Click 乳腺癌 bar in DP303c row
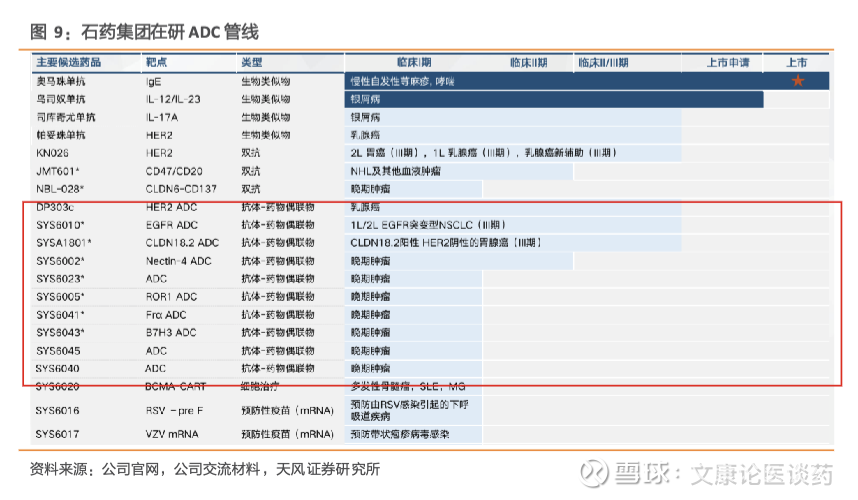 click(513, 207)
